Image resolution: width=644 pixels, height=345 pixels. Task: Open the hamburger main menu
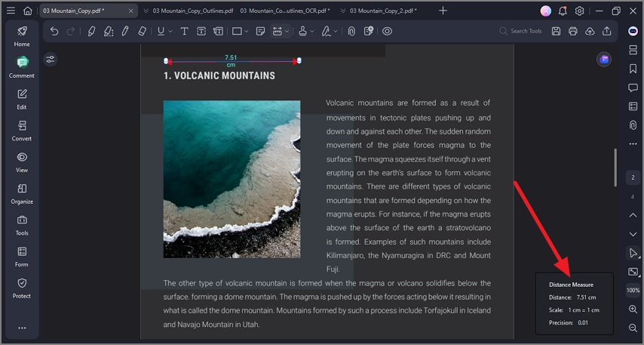coord(11,11)
